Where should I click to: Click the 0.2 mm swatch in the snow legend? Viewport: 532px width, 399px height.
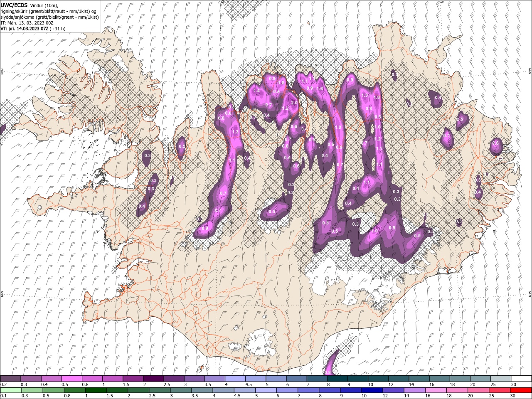(10, 379)
